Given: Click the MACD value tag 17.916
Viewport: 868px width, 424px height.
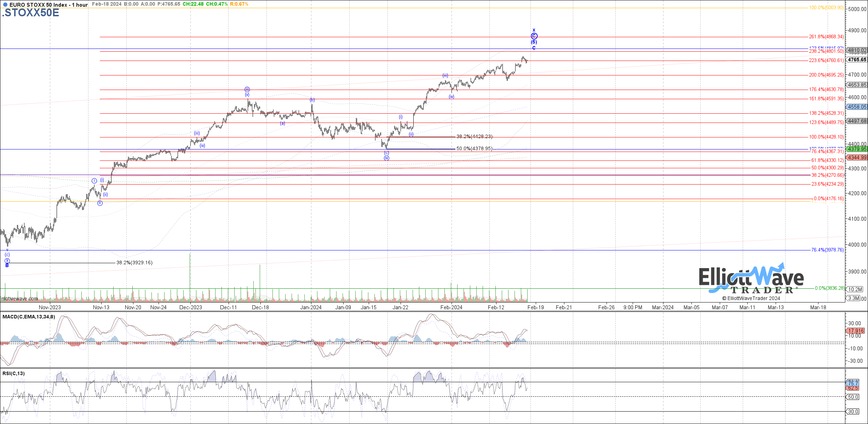Looking at the screenshot, I should pos(856,331).
